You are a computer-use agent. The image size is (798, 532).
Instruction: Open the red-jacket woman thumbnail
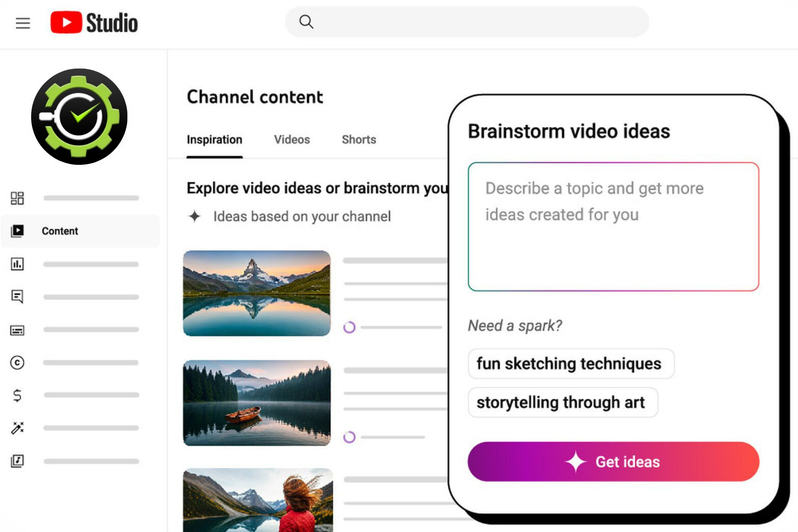click(x=258, y=500)
